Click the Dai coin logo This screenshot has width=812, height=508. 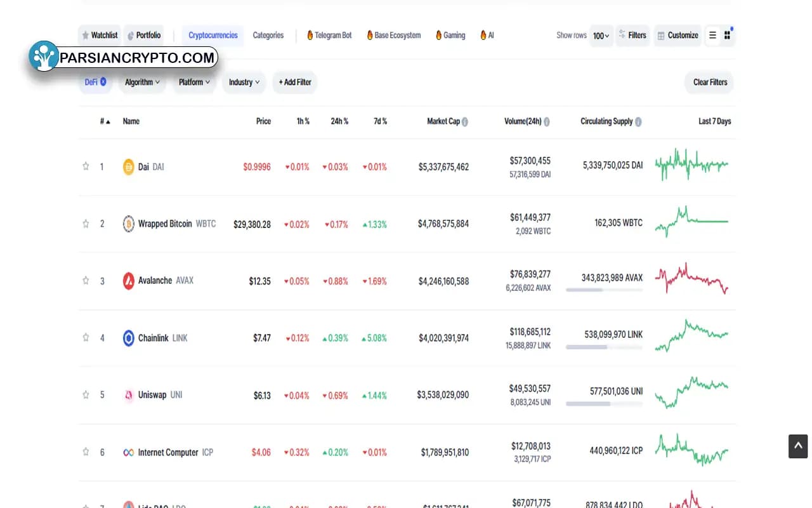[x=128, y=167]
